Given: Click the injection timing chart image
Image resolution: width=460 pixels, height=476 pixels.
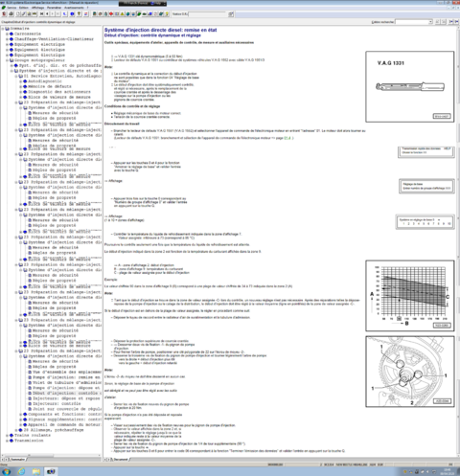Looking at the screenshot, I should [410, 296].
